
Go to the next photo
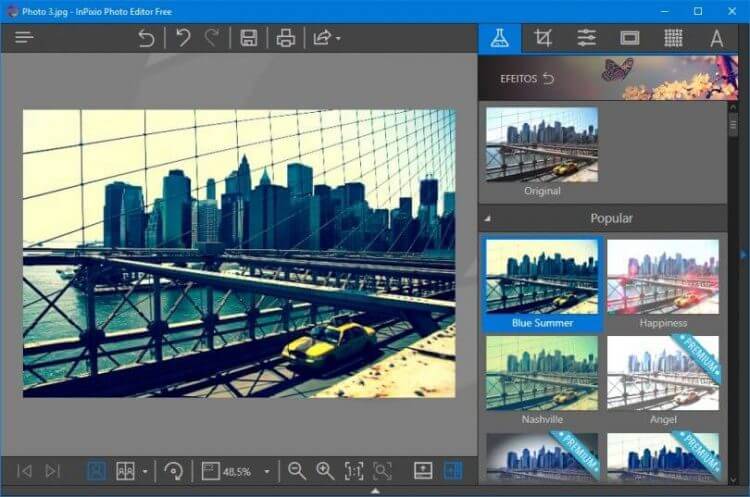(x=53, y=471)
